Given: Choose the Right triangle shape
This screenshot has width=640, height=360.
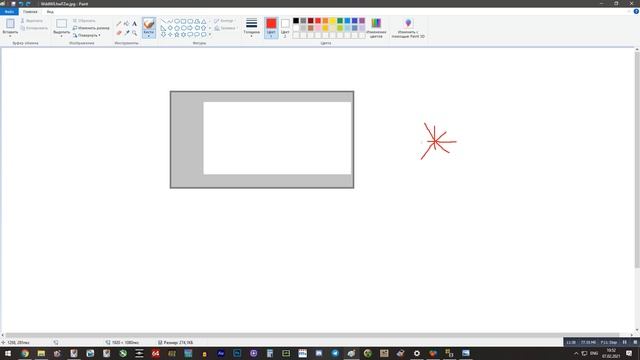Looking at the screenshot, I should pos(163,28).
